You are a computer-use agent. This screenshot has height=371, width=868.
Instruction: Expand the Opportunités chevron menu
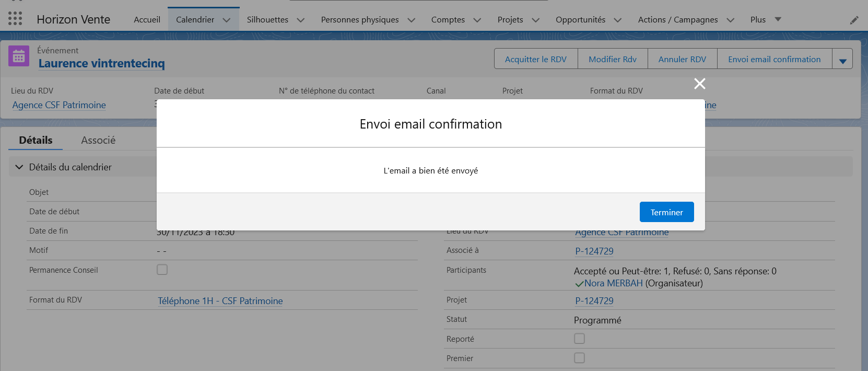point(618,20)
